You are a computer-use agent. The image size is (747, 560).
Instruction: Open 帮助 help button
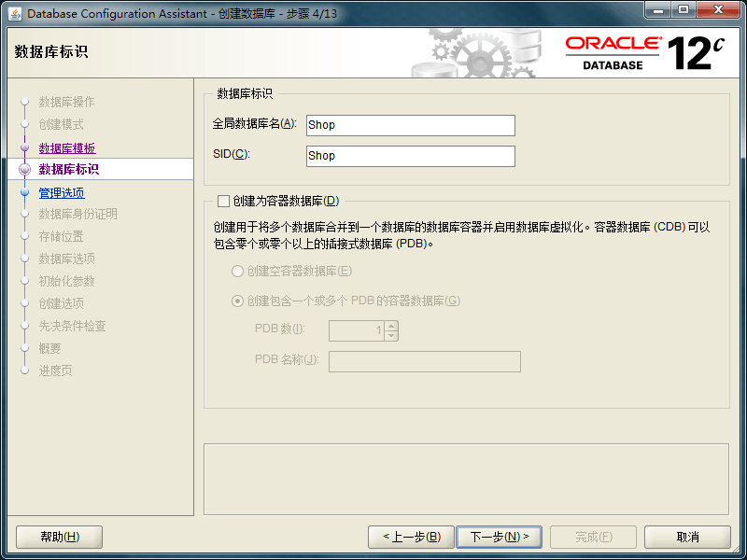coord(60,537)
